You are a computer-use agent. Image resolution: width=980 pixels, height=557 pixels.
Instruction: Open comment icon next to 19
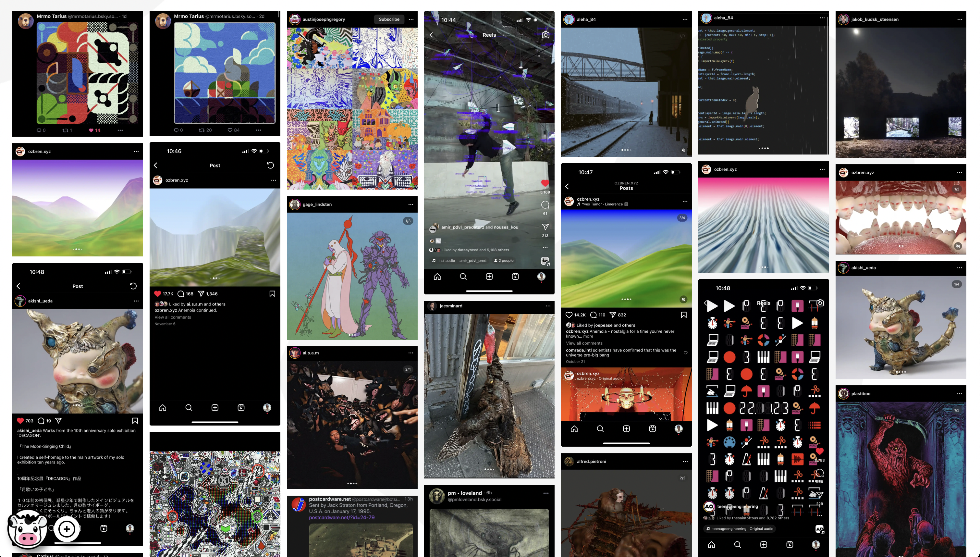pyautogui.click(x=41, y=421)
